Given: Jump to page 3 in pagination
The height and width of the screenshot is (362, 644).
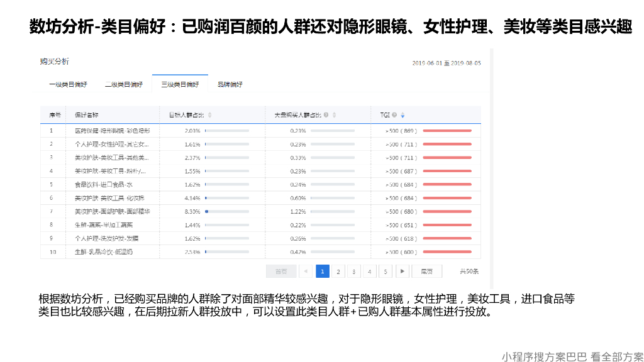Looking at the screenshot, I should 353,271.
